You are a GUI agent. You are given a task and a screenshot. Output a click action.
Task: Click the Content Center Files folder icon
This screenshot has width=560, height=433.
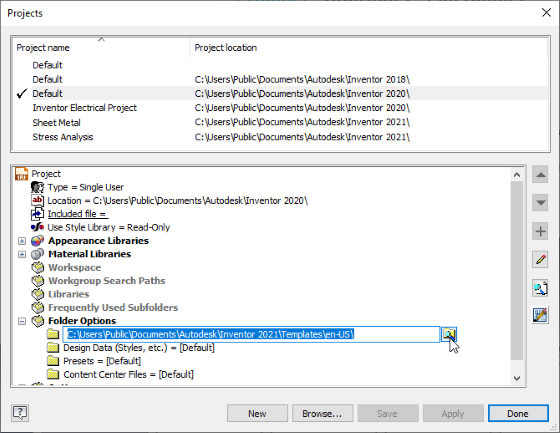[x=53, y=374]
